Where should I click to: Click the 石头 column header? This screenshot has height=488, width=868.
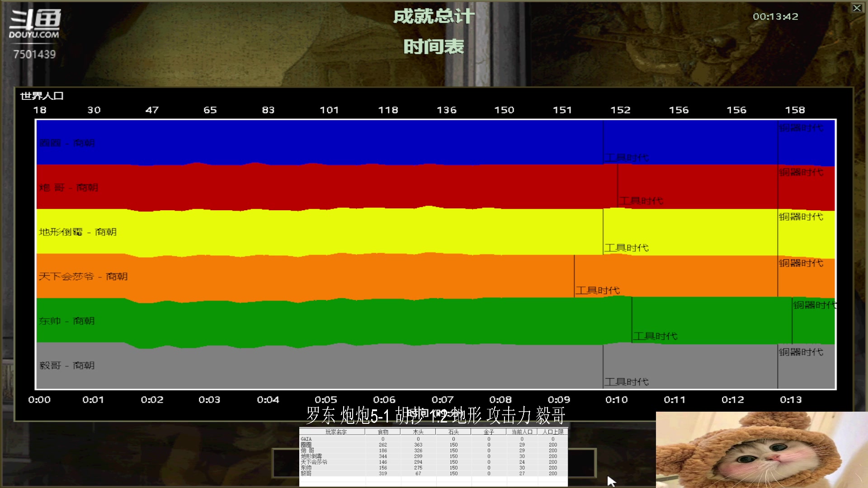453,432
